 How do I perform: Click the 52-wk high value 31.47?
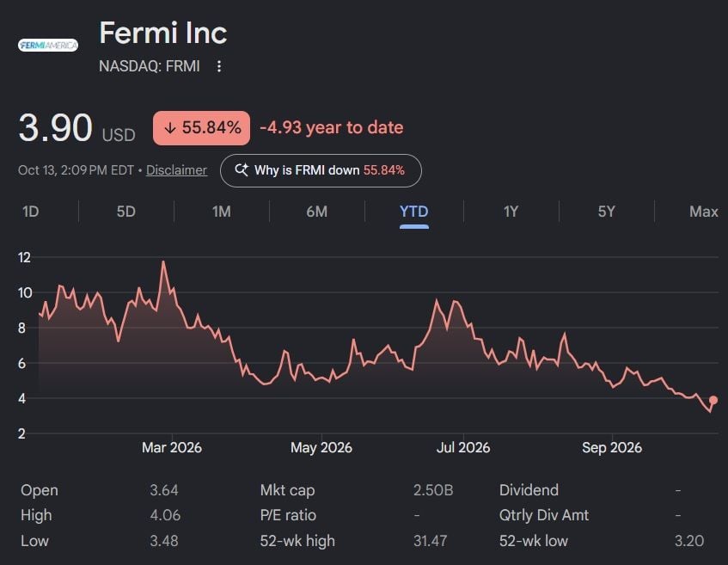click(x=431, y=541)
